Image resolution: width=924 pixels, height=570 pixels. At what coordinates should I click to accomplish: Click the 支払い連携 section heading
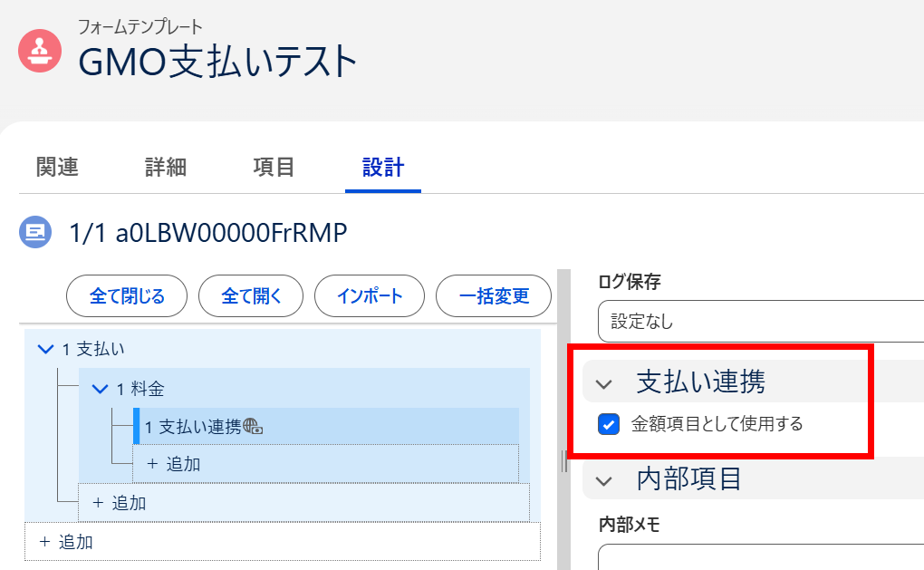pyautogui.click(x=700, y=382)
